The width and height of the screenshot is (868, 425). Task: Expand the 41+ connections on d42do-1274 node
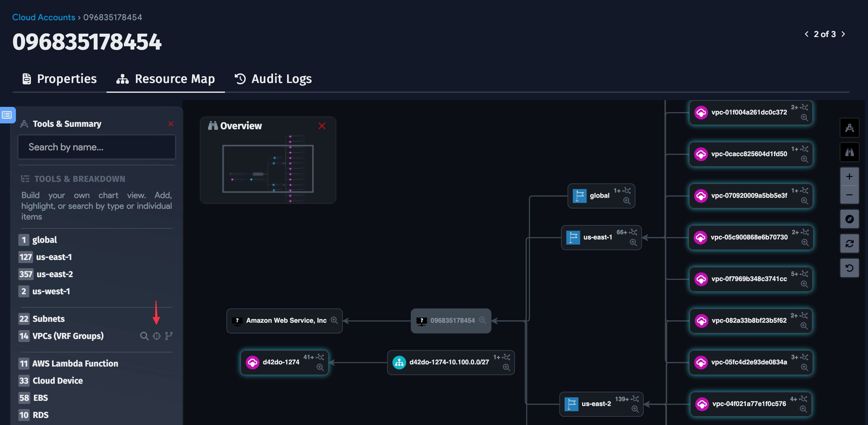pyautogui.click(x=320, y=358)
